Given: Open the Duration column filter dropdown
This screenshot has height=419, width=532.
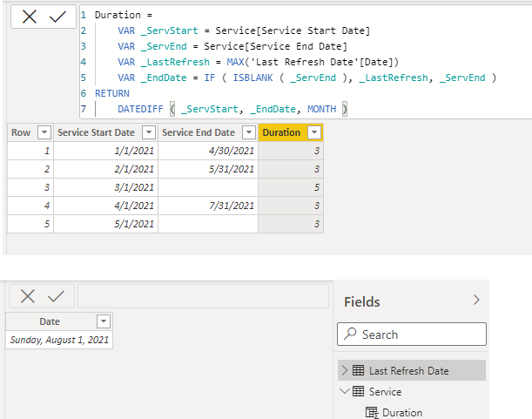Looking at the screenshot, I should [314, 132].
